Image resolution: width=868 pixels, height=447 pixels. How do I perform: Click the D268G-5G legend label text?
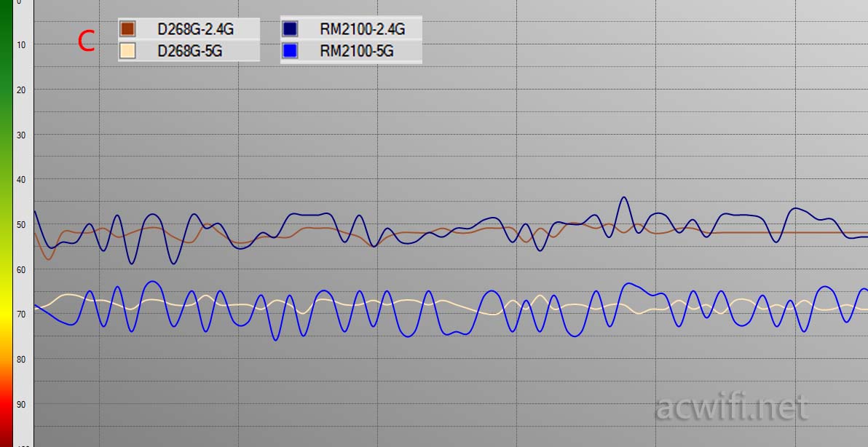[x=191, y=51]
